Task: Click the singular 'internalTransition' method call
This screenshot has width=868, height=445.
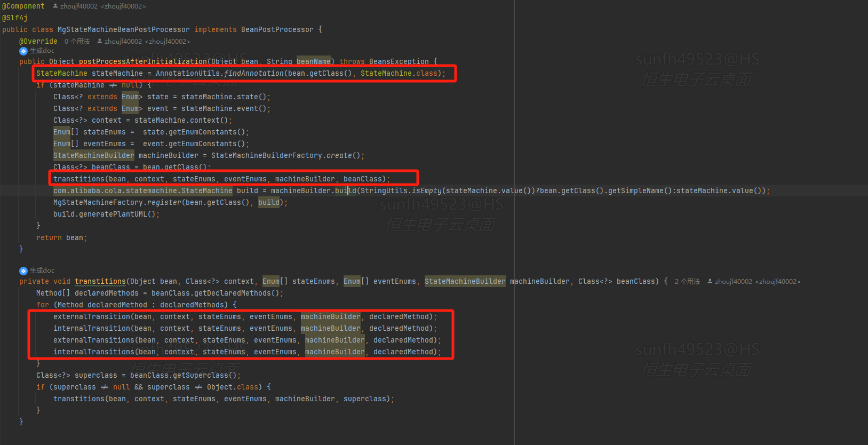Action: tap(92, 329)
